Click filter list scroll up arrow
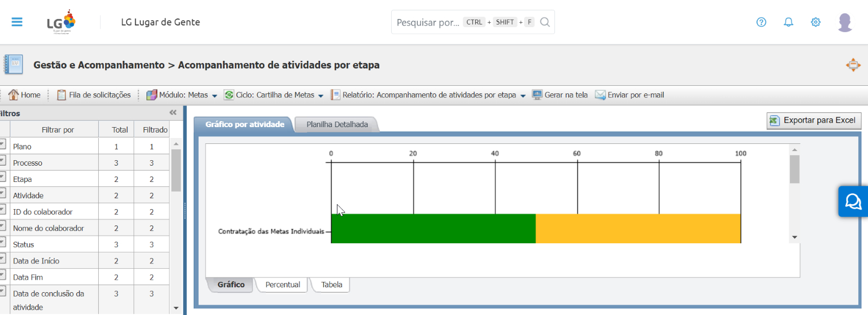 [x=176, y=144]
